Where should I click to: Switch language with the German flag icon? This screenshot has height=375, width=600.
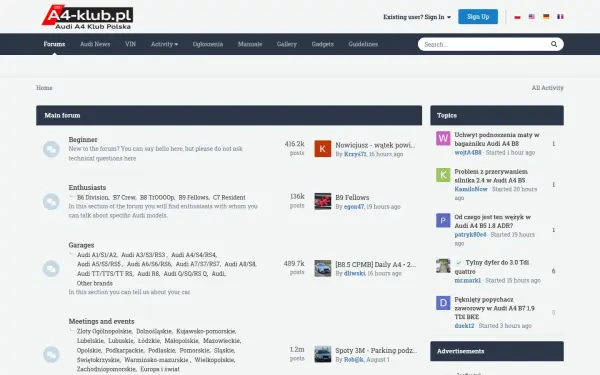tap(546, 17)
